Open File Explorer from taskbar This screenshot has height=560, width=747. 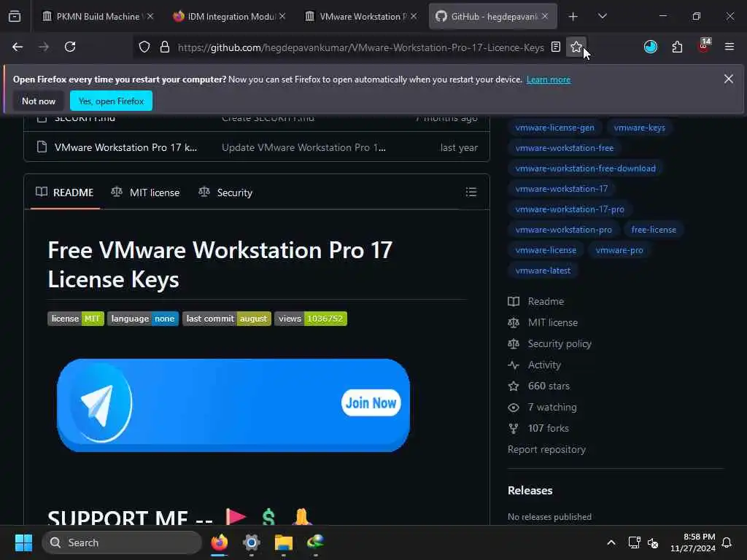284,542
